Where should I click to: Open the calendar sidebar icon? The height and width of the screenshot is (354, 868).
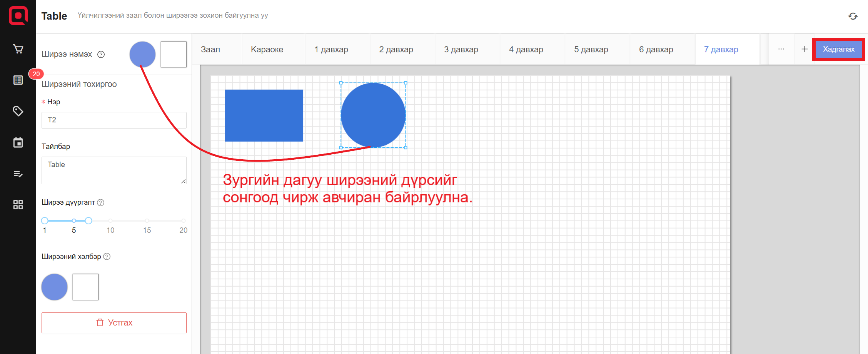click(x=18, y=142)
